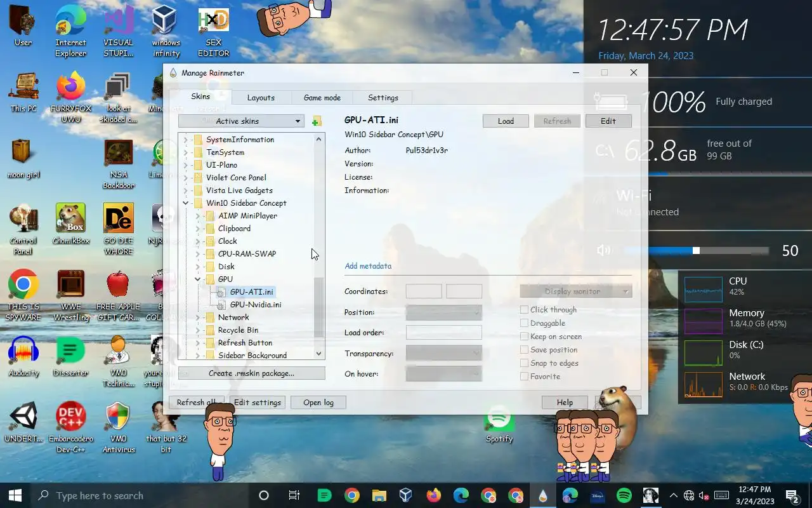This screenshot has height=508, width=812.
Task: Click the Edit settings button
Action: [x=258, y=403]
